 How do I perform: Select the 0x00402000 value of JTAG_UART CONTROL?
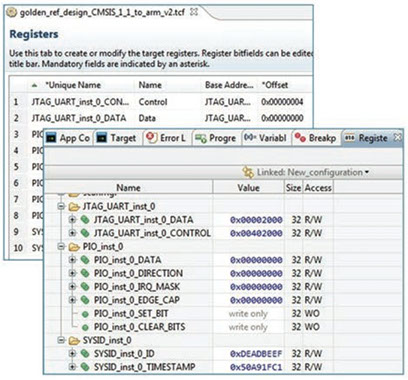[x=256, y=233]
